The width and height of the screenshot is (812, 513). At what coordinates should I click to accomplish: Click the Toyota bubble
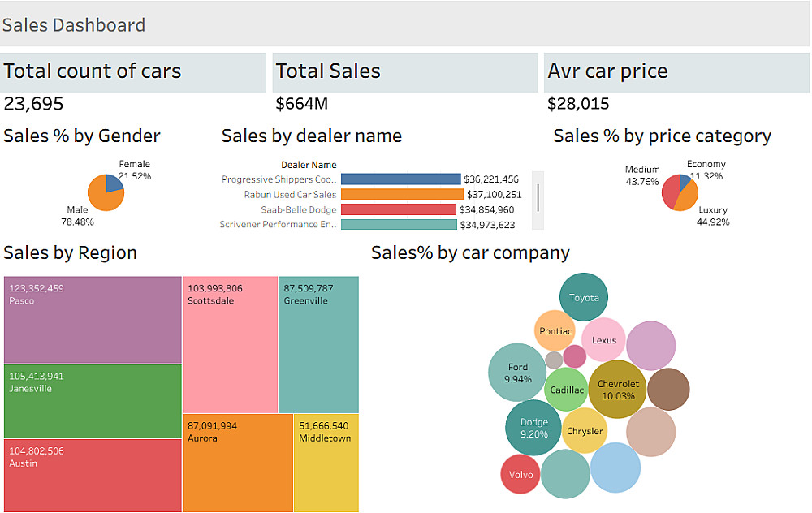[x=584, y=297]
